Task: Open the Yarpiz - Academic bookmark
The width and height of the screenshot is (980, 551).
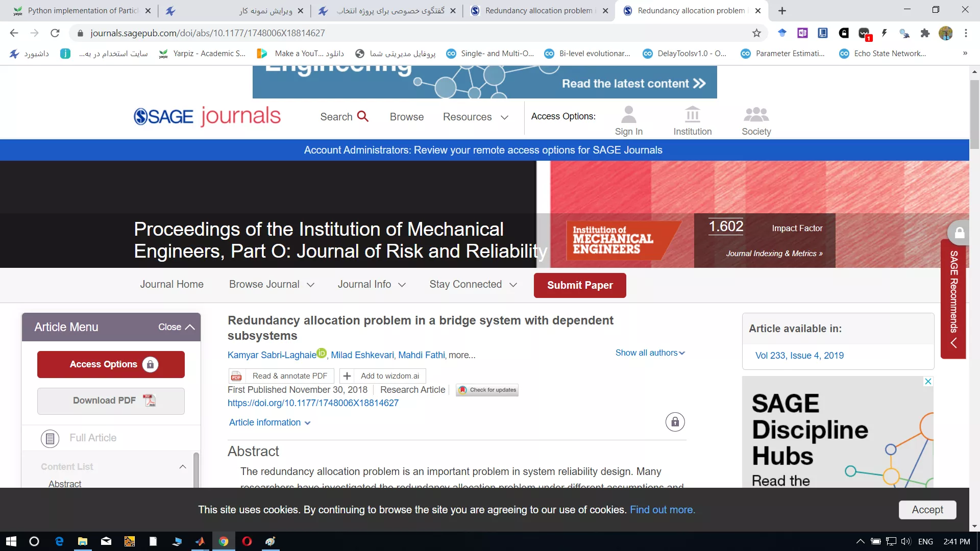Action: [x=203, y=54]
